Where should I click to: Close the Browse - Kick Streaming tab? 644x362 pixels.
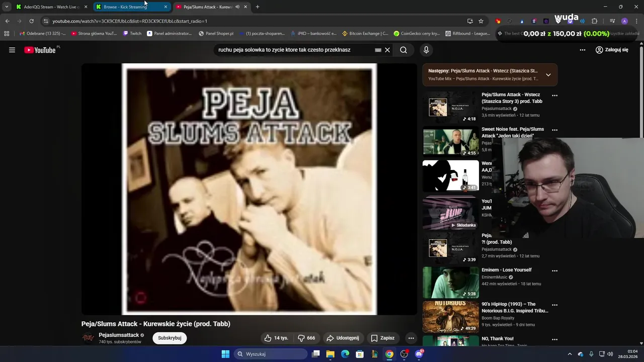point(166,7)
